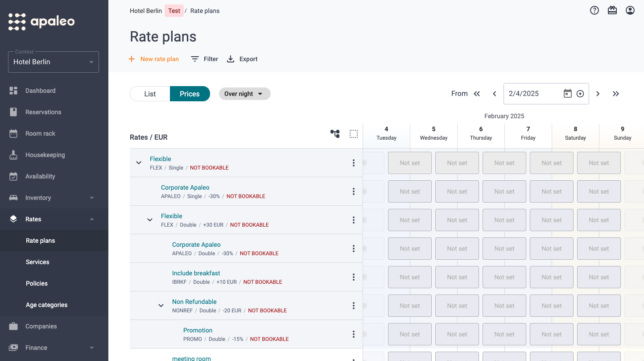
Task: Open the calendar date picker icon
Action: pyautogui.click(x=567, y=94)
